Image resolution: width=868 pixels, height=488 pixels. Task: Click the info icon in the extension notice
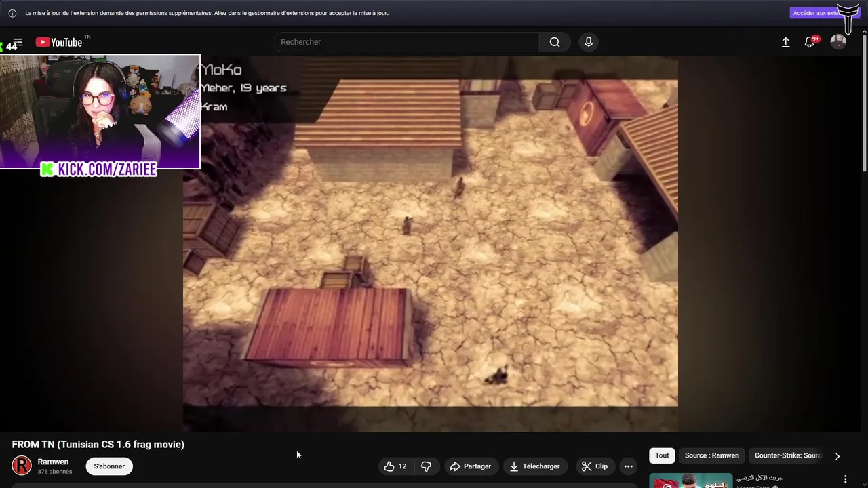12,13
